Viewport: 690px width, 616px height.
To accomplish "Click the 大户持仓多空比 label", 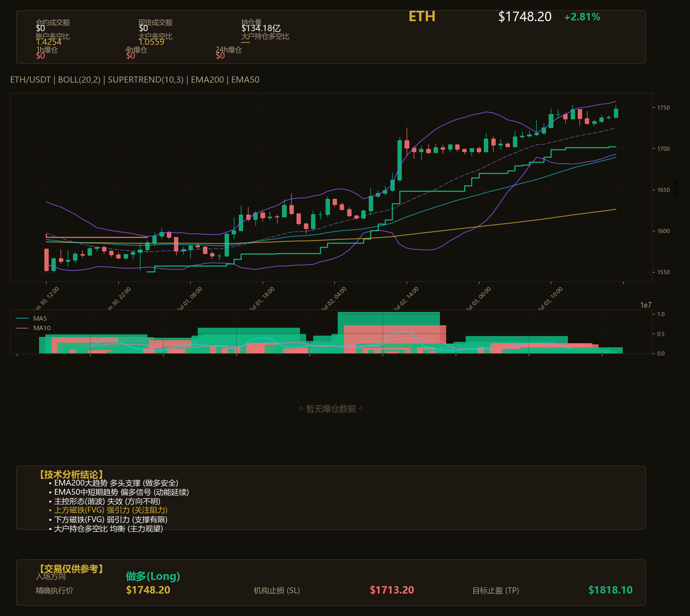I will pyautogui.click(x=265, y=36).
